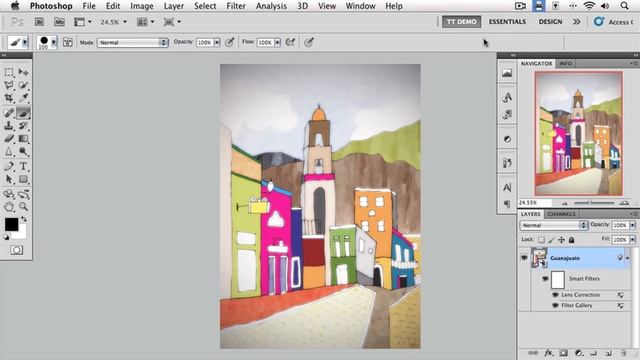Image resolution: width=640 pixels, height=360 pixels.
Task: Switch to the Channels tab
Action: pyautogui.click(x=562, y=214)
